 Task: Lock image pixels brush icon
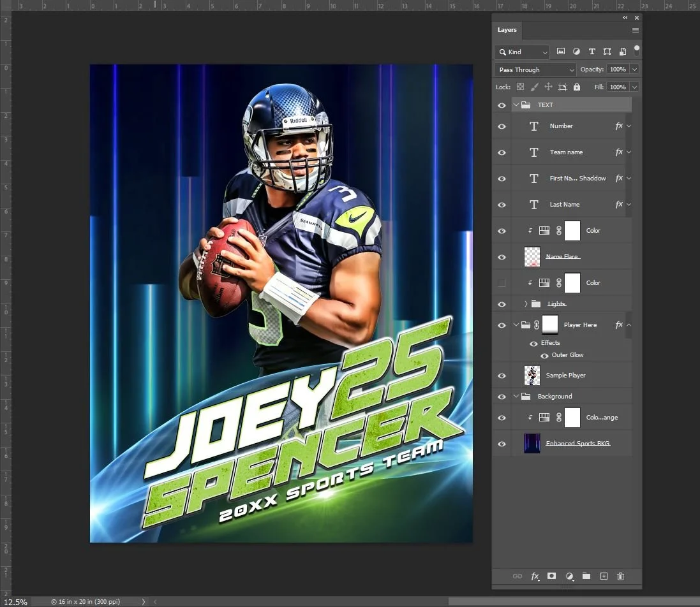click(x=534, y=87)
